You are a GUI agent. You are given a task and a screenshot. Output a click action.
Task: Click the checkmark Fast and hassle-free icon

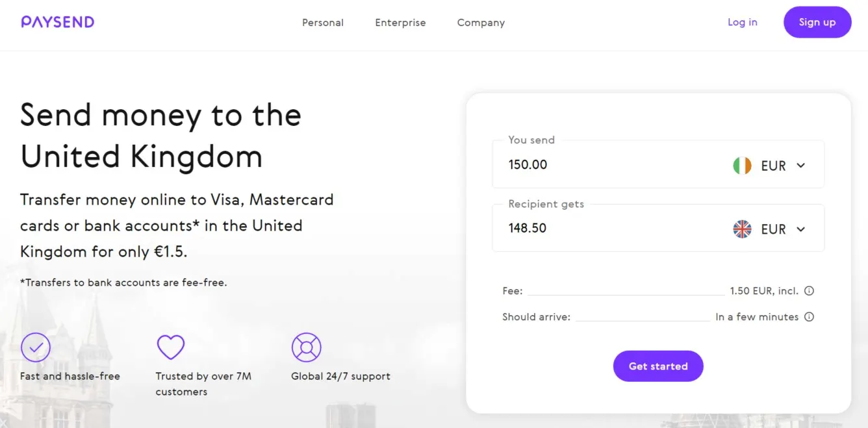pos(36,347)
